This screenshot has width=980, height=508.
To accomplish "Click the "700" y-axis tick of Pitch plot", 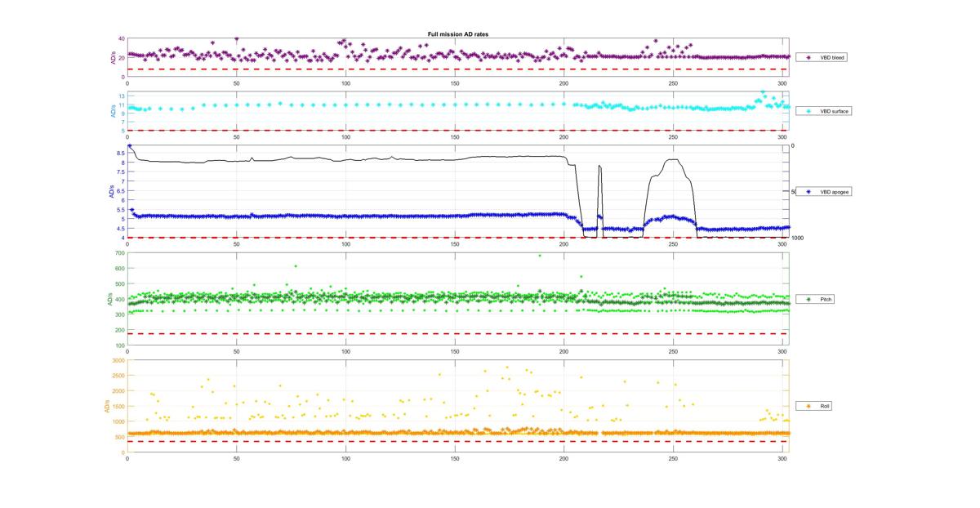I will [120, 254].
